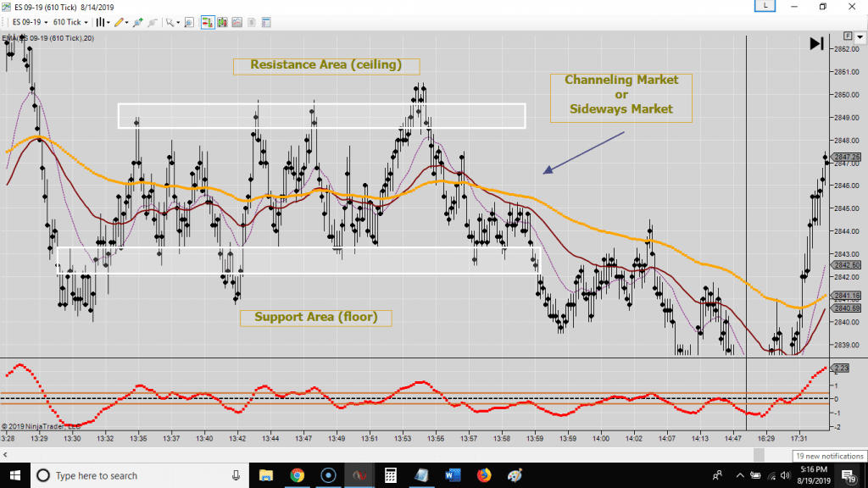This screenshot has height=488, width=868.
Task: Click the NinjaTrader button on the taskbar
Action: [359, 475]
